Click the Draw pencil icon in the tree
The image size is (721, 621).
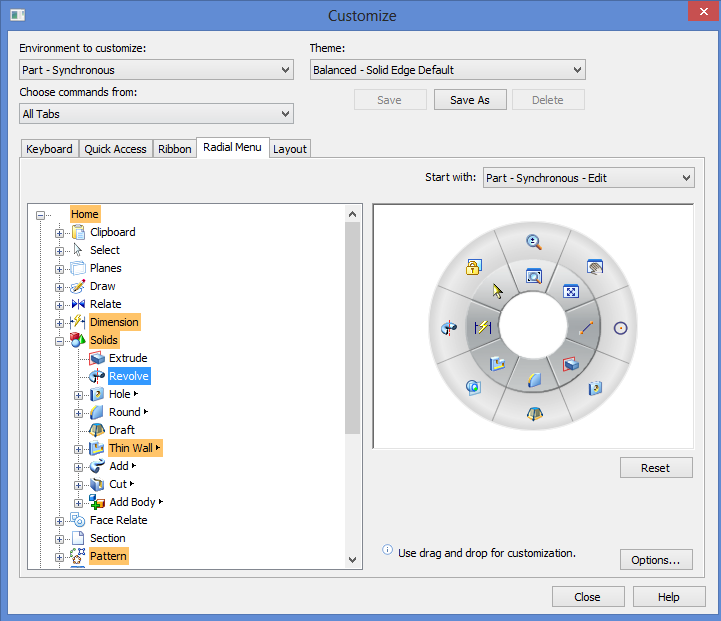(78, 286)
